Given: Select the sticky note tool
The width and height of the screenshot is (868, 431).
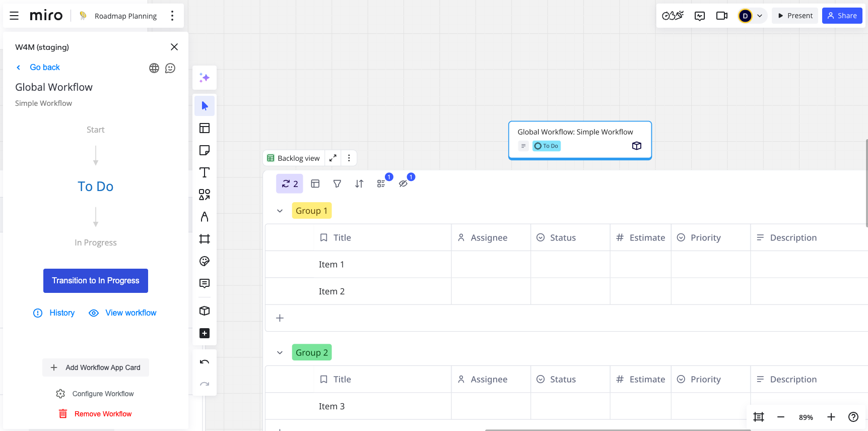Looking at the screenshot, I should click(x=204, y=150).
